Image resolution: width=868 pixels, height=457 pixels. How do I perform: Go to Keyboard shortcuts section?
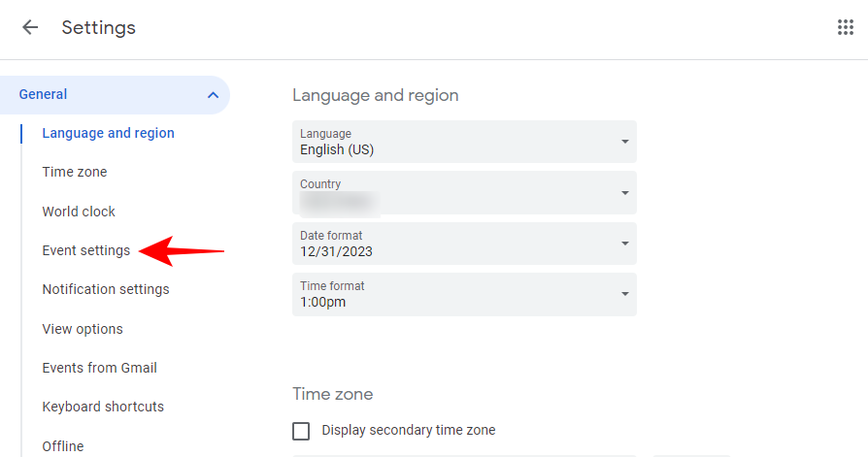click(103, 407)
